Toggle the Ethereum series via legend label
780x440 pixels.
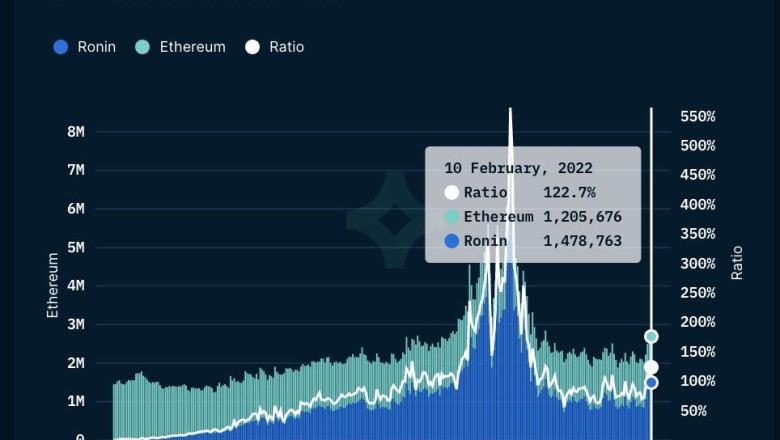point(192,47)
